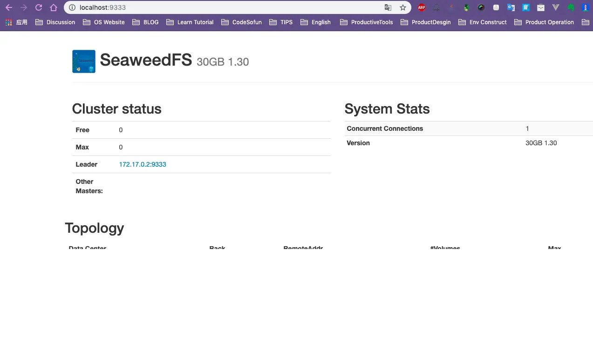Open the colorful circle color-picker extension
The height and width of the screenshot is (364, 593).
pos(481,7)
